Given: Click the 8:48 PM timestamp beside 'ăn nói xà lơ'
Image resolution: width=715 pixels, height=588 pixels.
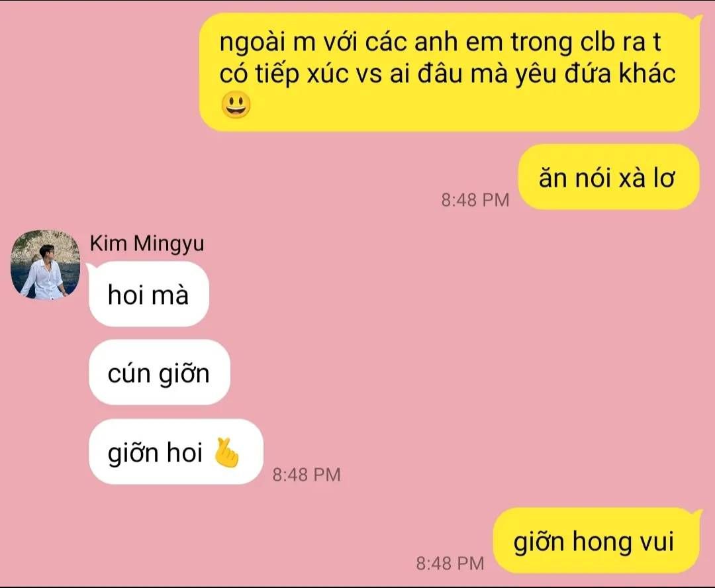Looking at the screenshot, I should point(475,200).
